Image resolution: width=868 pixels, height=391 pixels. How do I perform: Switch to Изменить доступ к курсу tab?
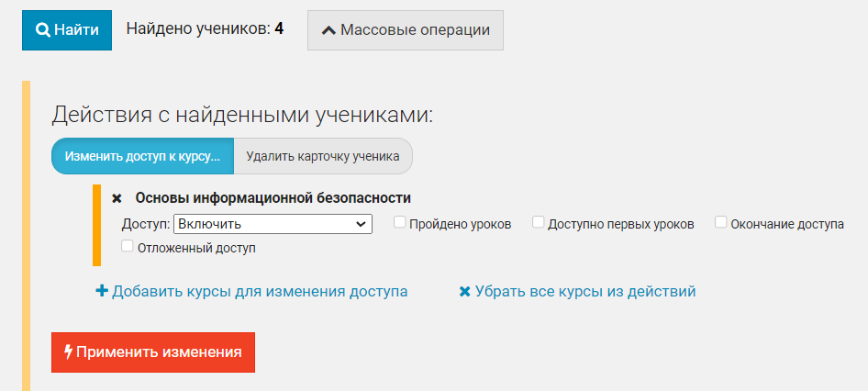[x=142, y=156]
